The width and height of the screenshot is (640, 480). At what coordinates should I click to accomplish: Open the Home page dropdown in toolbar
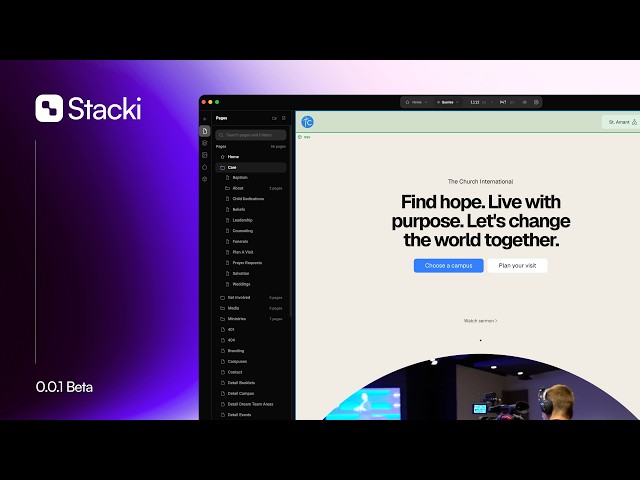pyautogui.click(x=416, y=102)
